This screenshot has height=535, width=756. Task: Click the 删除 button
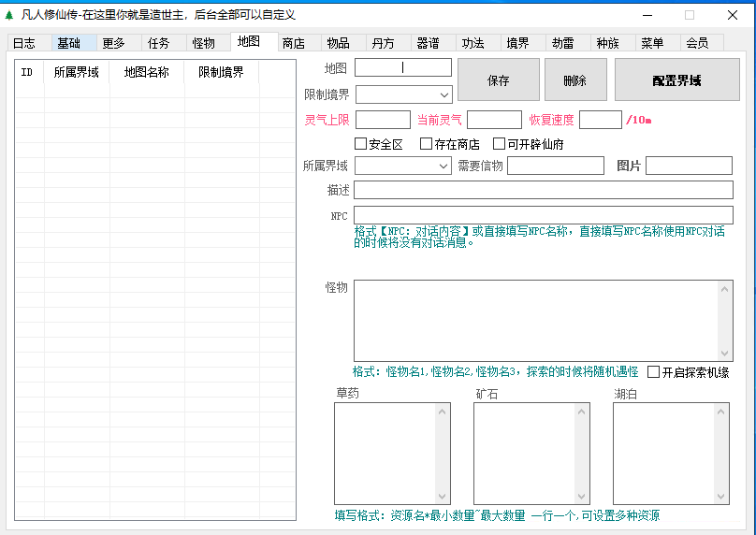(575, 80)
